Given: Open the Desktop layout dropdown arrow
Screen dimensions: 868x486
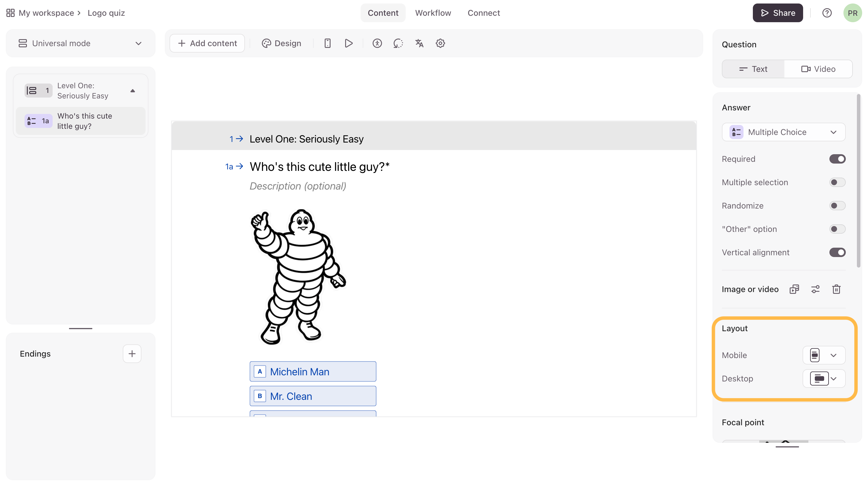Looking at the screenshot, I should click(834, 378).
